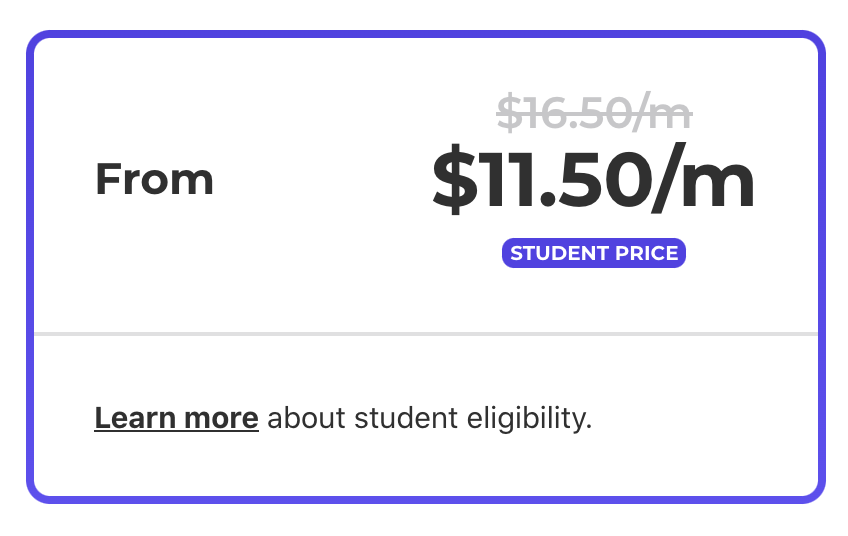848x536 pixels.
Task: Click the /m suffix of bold price
Action: 702,179
